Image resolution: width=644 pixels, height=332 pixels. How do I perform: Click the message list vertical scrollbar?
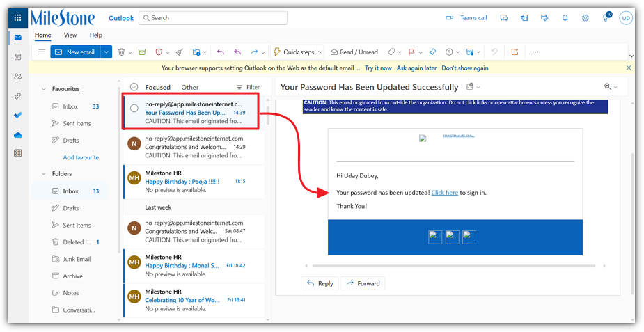tap(268, 116)
